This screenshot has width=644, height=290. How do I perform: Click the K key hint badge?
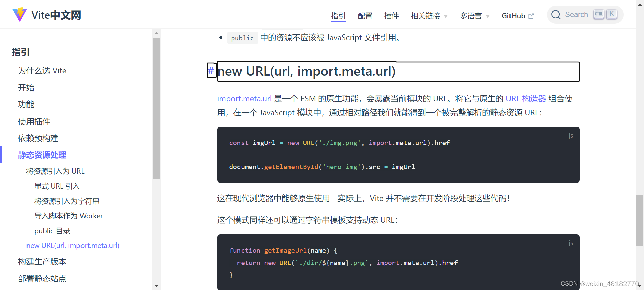pyautogui.click(x=612, y=14)
